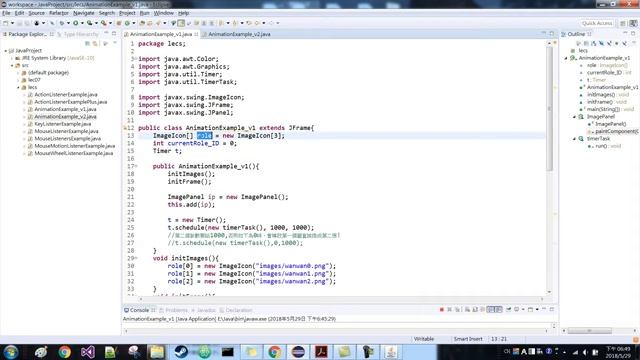The width and height of the screenshot is (640, 360).
Task: Click Open Console icon in Console toolbar
Action: coord(530,310)
